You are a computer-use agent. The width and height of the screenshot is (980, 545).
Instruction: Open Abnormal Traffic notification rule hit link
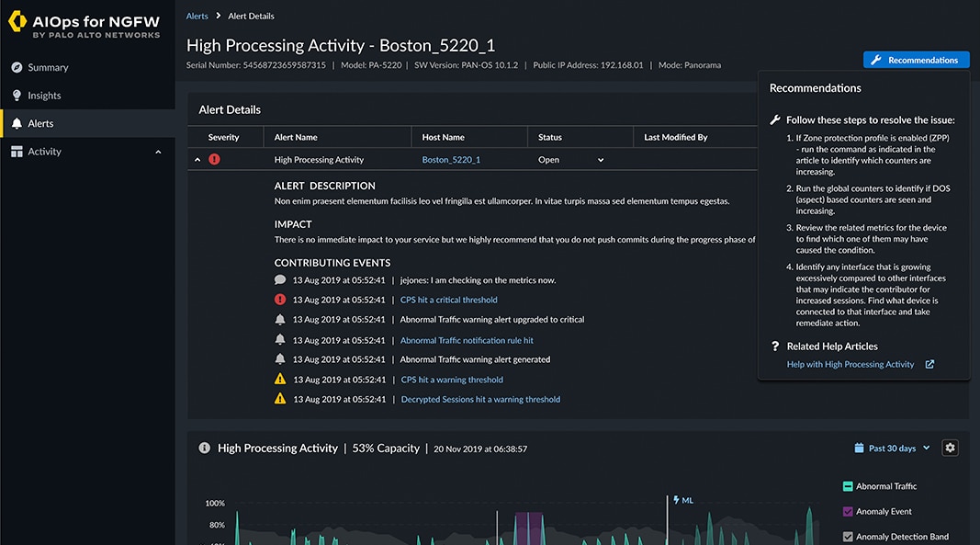pos(467,340)
